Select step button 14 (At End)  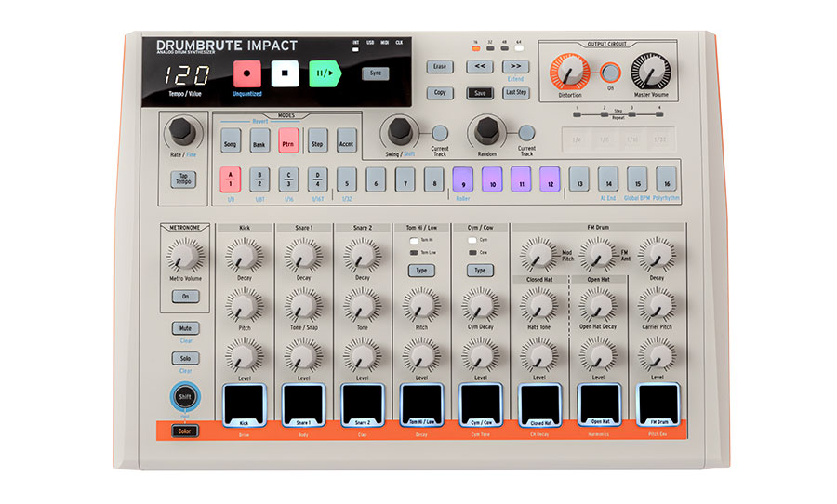[608, 179]
